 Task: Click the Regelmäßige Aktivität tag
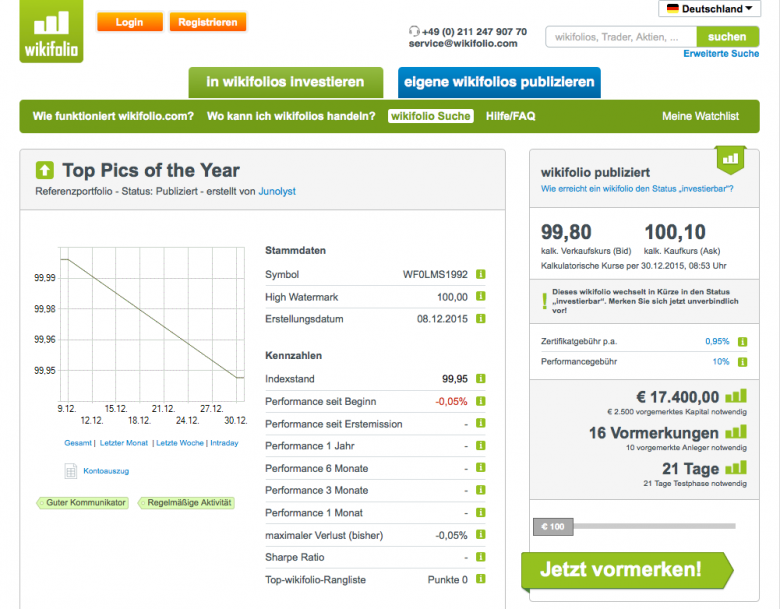186,503
